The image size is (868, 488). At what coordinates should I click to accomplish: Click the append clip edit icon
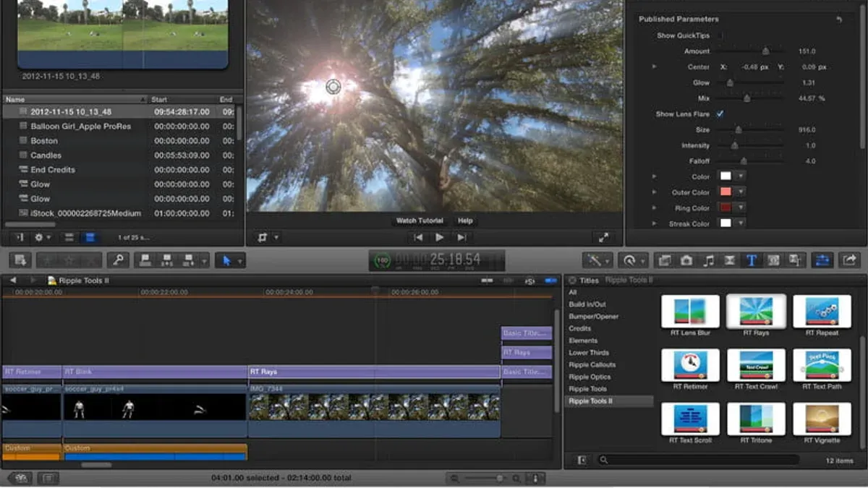(190, 260)
